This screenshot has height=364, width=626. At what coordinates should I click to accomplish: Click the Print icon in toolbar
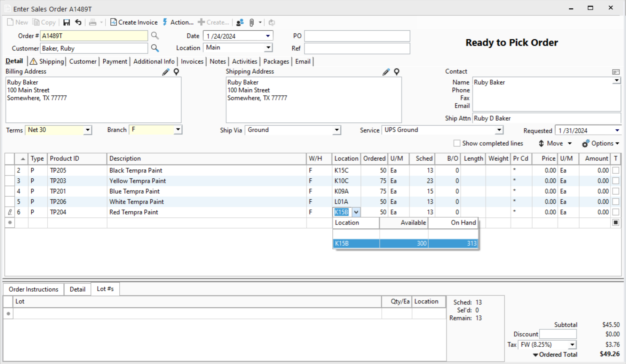(x=93, y=23)
